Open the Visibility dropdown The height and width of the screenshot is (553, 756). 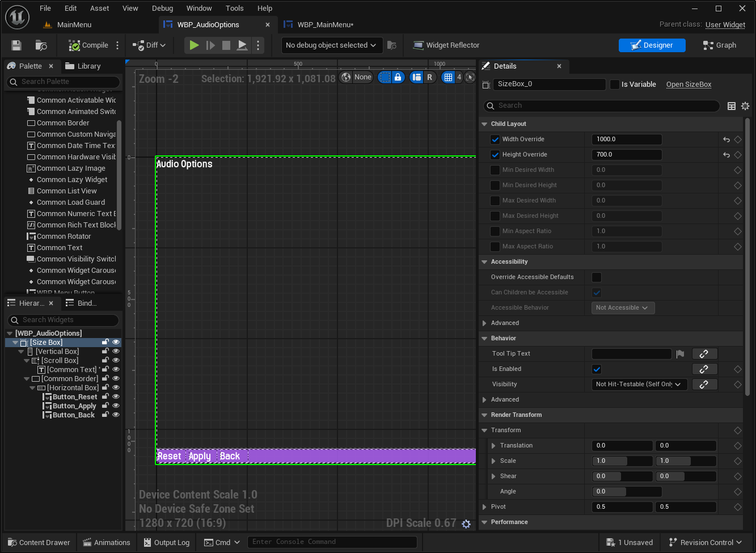(x=639, y=385)
